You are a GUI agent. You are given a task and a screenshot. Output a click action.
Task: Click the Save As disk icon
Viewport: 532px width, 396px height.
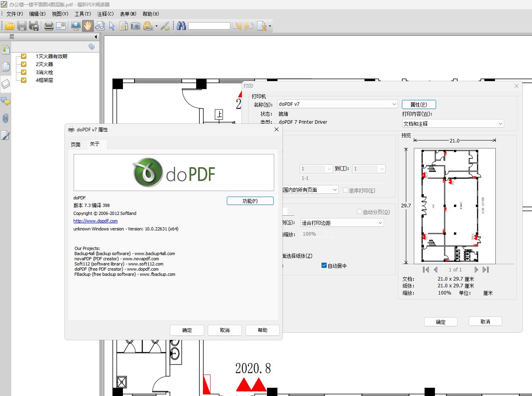point(34,26)
